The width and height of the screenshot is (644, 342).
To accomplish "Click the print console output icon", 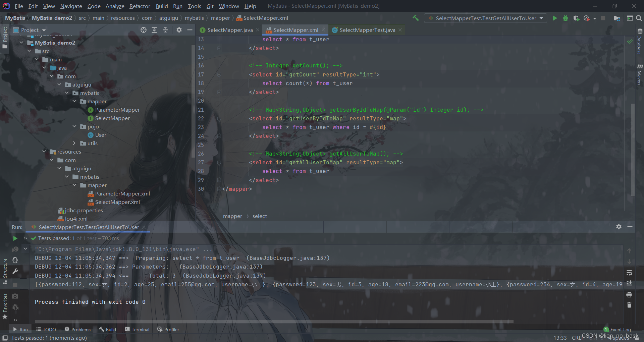I will point(629,294).
